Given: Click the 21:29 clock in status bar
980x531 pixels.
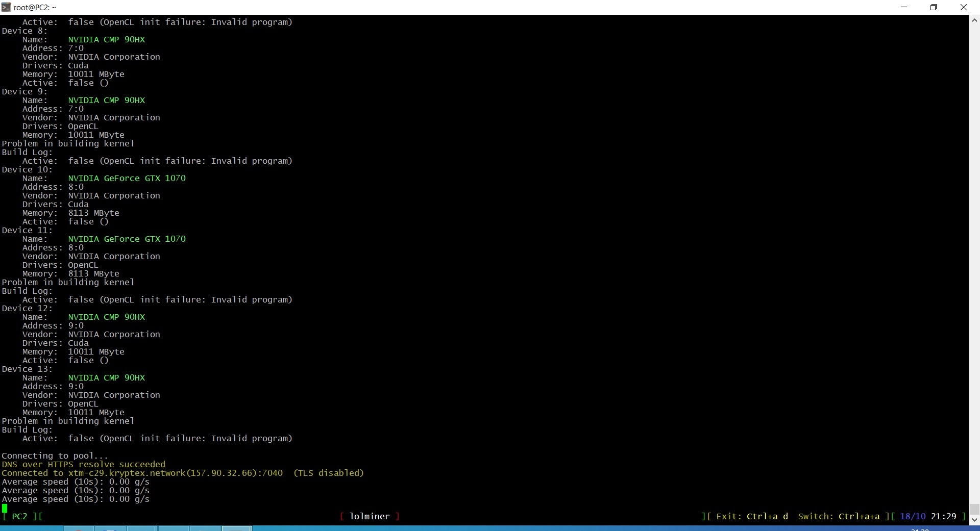Looking at the screenshot, I should (943, 516).
